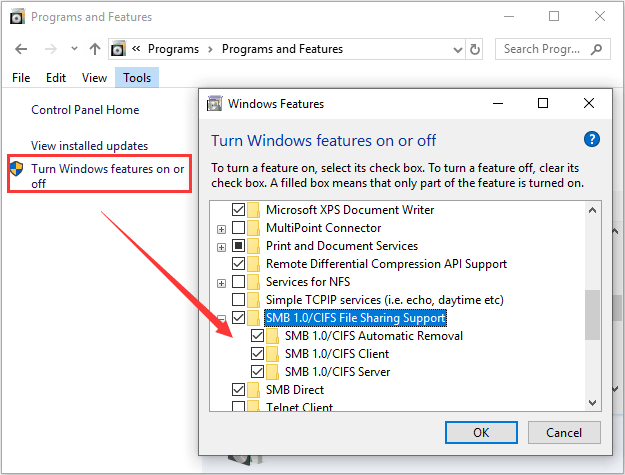Uncheck Remote Differential Compression API Support
The width and height of the screenshot is (625, 475).
click(x=238, y=263)
